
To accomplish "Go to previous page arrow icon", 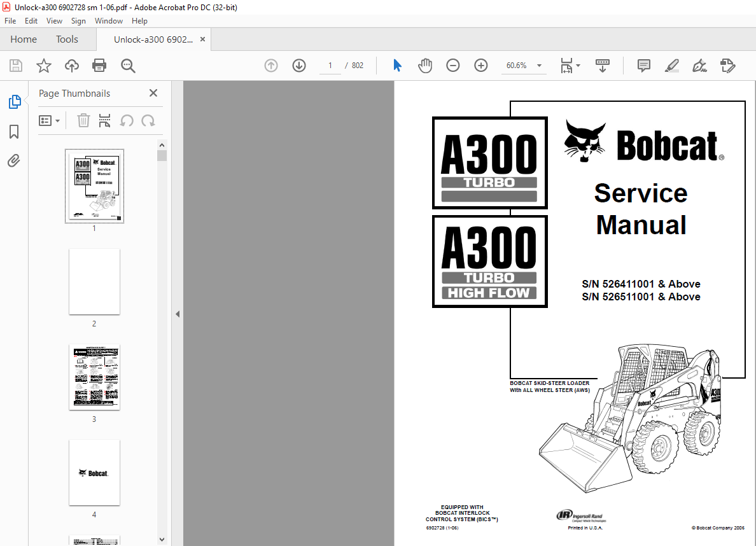I will tap(271, 66).
